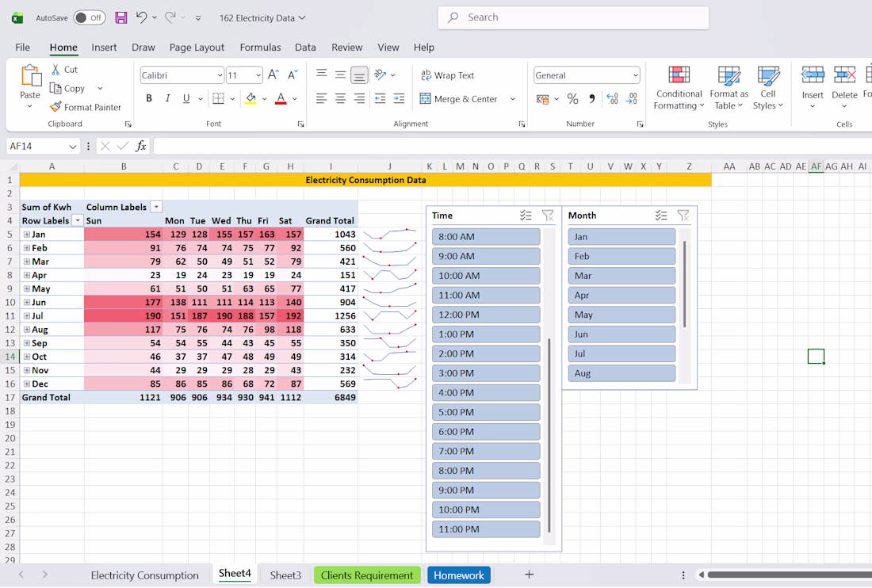Select 8:00 AM in Time slicer
The width and height of the screenshot is (872, 588).
point(486,237)
